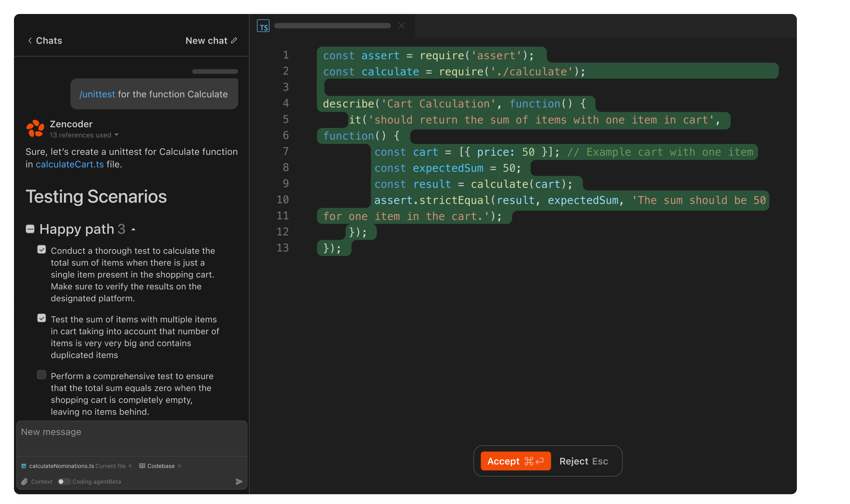Toggle the Happy path group checkbox
The image size is (850, 504).
[x=30, y=229]
